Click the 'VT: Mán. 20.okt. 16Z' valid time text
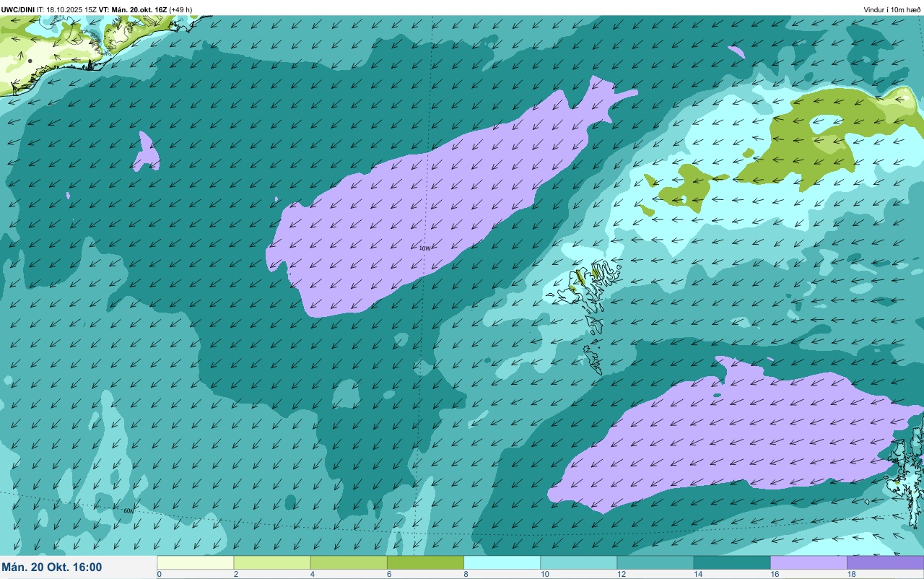This screenshot has height=579, width=924. [x=134, y=9]
